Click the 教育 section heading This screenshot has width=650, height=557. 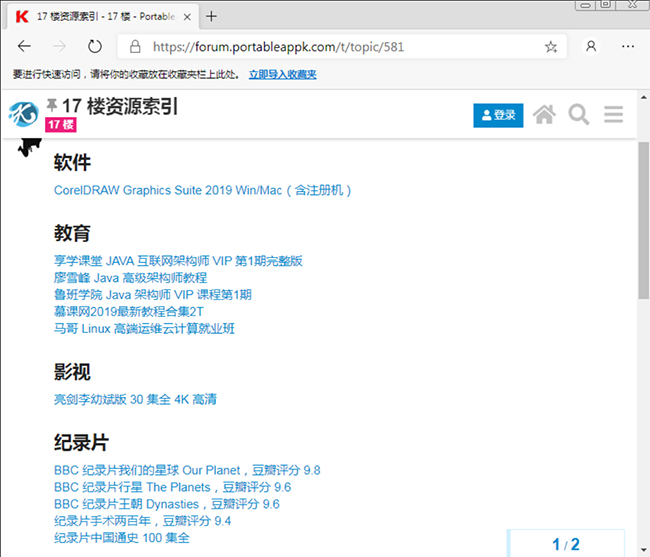pos(72,233)
